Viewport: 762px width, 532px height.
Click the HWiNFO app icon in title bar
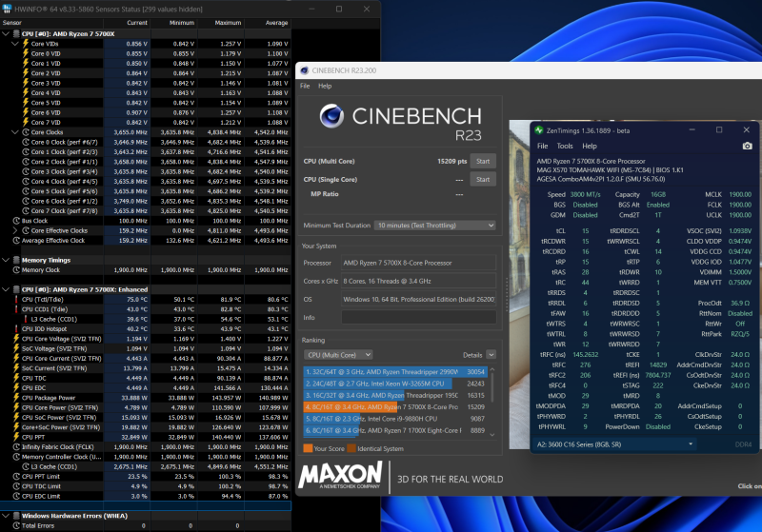click(7, 9)
